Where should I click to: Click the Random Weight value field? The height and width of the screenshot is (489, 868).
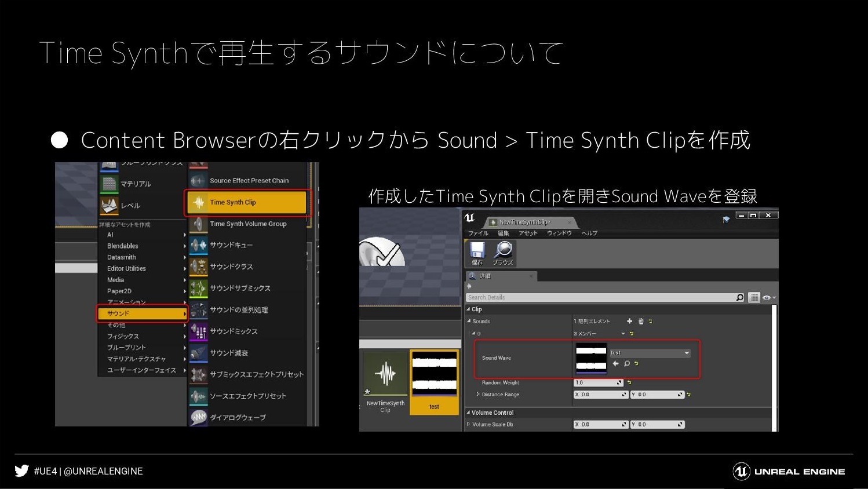click(x=598, y=383)
